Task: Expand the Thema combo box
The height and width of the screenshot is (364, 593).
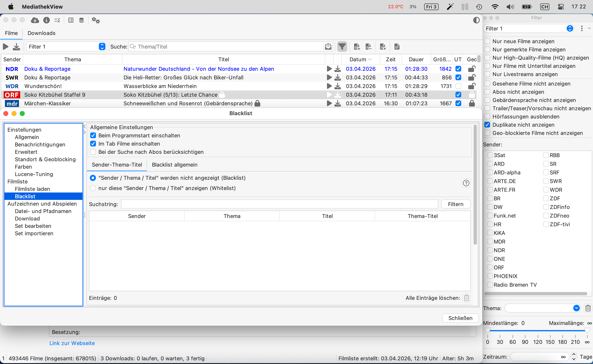Action: point(576,308)
